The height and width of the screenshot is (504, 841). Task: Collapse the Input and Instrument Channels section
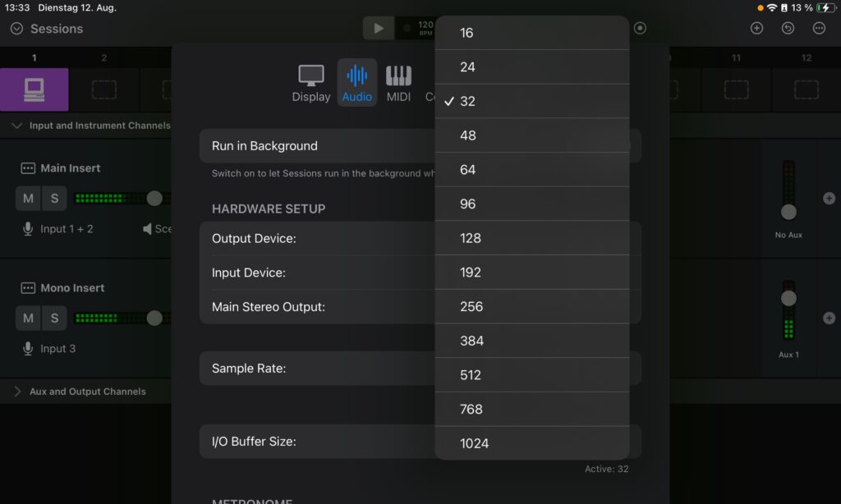[x=18, y=126]
